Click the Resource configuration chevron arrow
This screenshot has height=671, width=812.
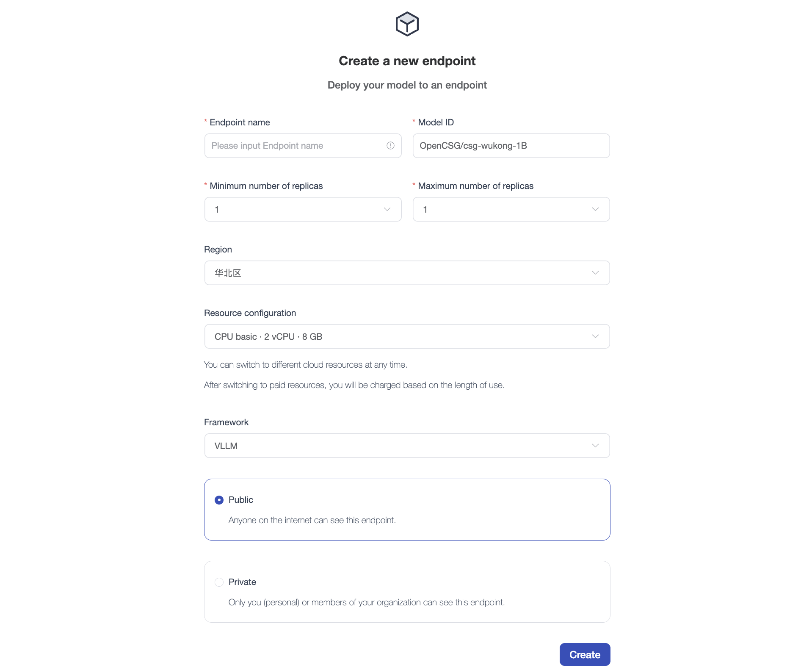(x=595, y=336)
